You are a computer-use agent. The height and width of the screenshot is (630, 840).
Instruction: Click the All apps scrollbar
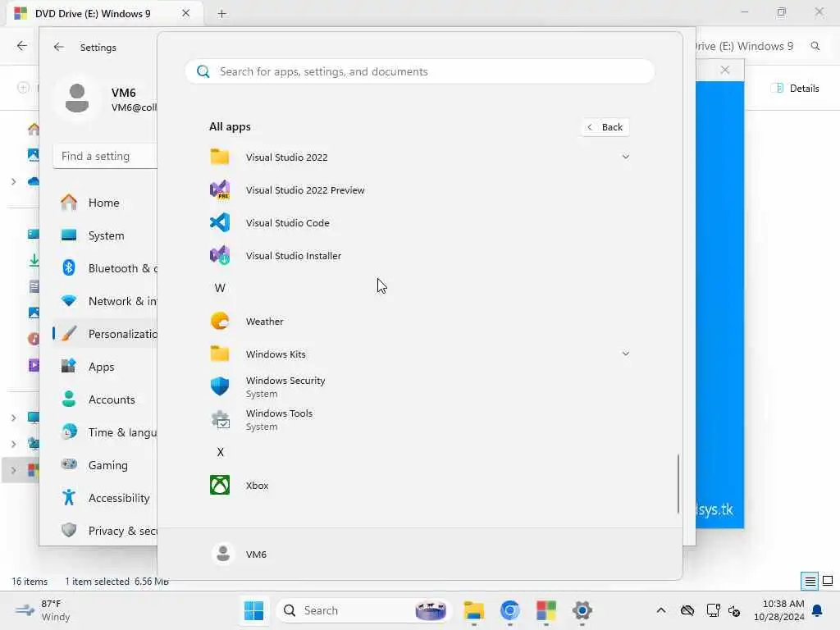(x=678, y=484)
